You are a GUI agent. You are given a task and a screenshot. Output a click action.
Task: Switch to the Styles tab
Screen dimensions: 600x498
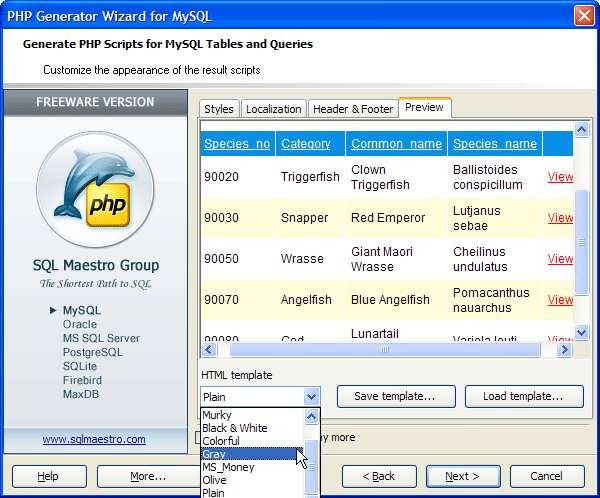click(x=219, y=109)
